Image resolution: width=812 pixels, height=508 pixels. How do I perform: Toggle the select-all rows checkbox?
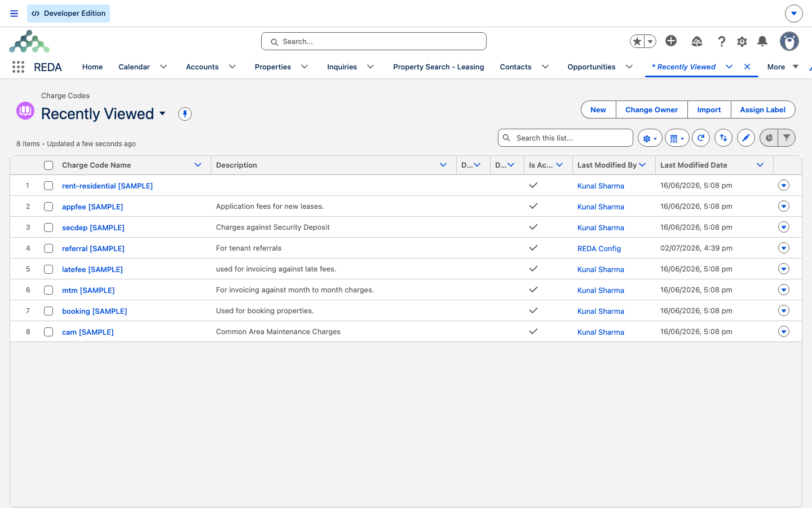(48, 165)
